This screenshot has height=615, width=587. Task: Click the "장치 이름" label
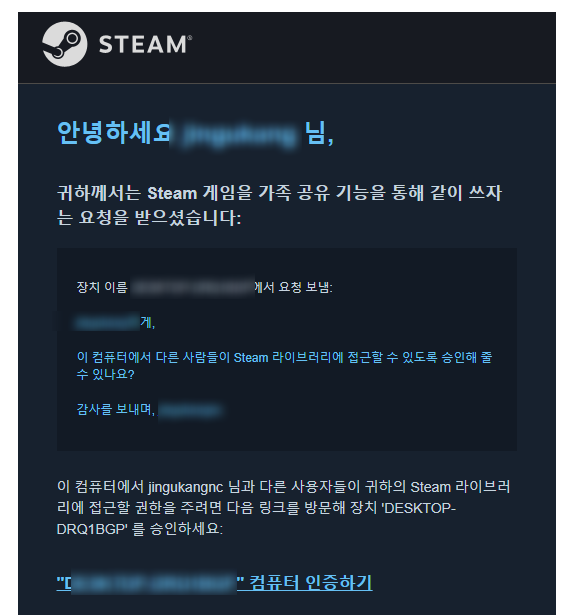[102, 287]
